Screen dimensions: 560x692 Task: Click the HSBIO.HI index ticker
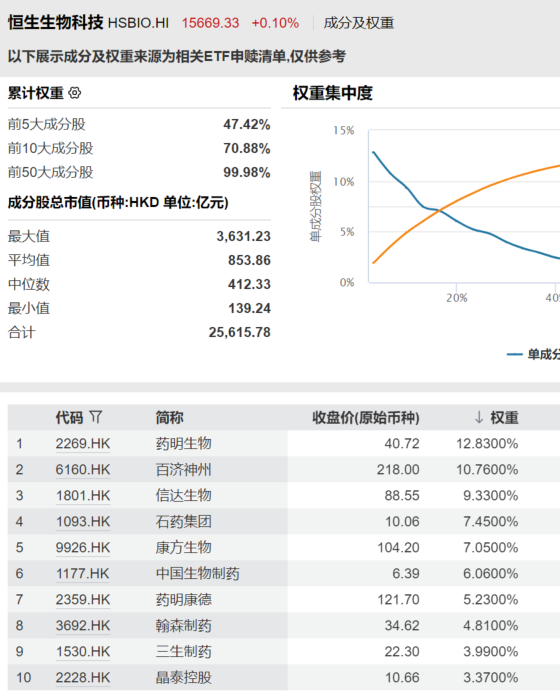(138, 23)
